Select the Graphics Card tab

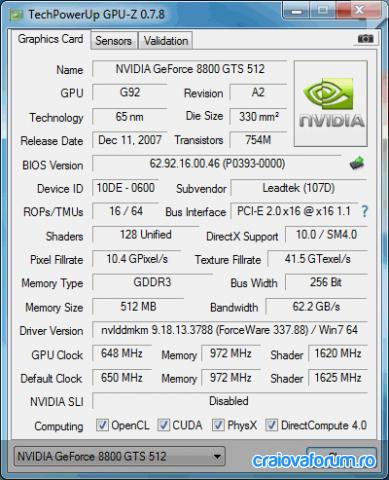[x=50, y=39]
